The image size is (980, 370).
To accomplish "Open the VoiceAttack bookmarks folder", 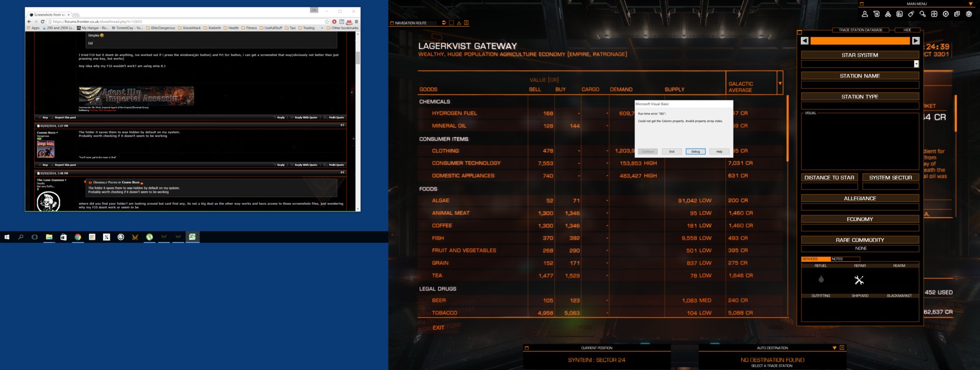I will pyautogui.click(x=189, y=28).
